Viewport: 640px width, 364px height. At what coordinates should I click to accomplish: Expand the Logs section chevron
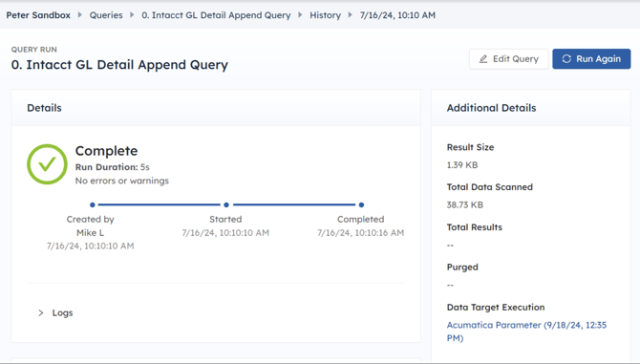(41, 313)
